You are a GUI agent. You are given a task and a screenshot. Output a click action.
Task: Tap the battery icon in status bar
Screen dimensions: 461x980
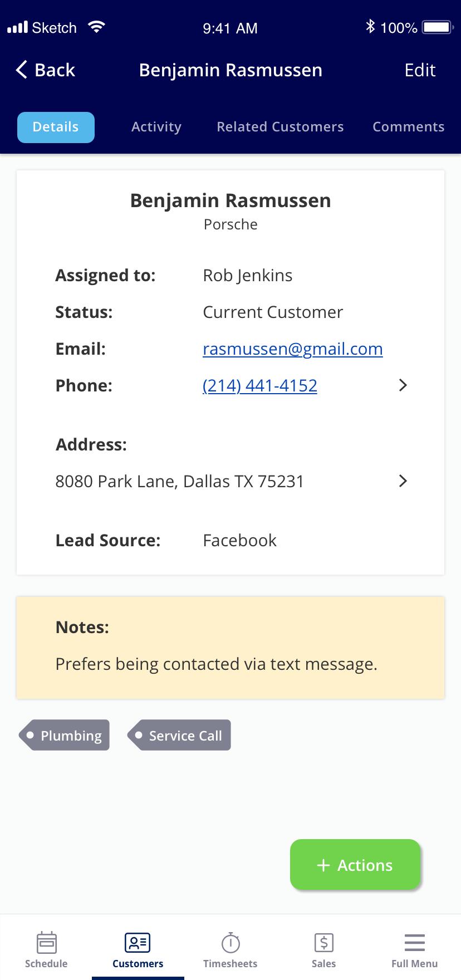(438, 27)
